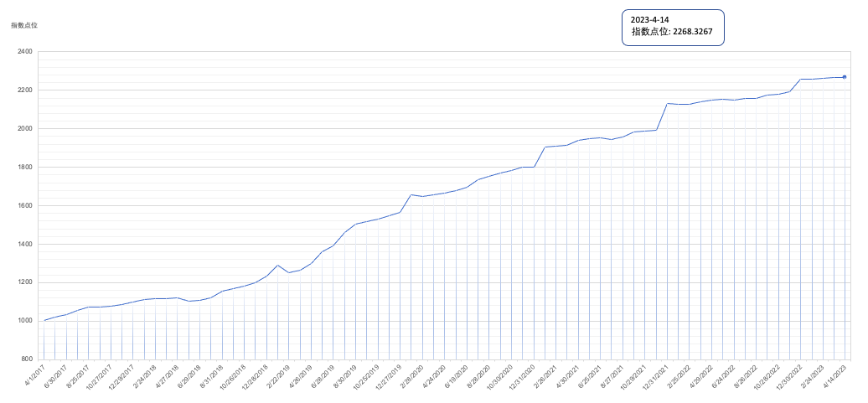This screenshot has height=403, width=868.
Task: Click the highlighted data point at chart end
Action: click(845, 77)
